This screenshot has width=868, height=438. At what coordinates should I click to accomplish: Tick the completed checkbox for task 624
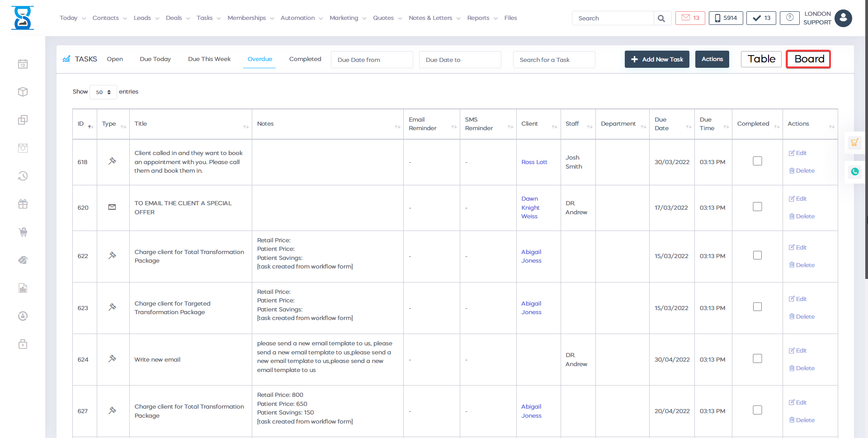[x=757, y=359]
